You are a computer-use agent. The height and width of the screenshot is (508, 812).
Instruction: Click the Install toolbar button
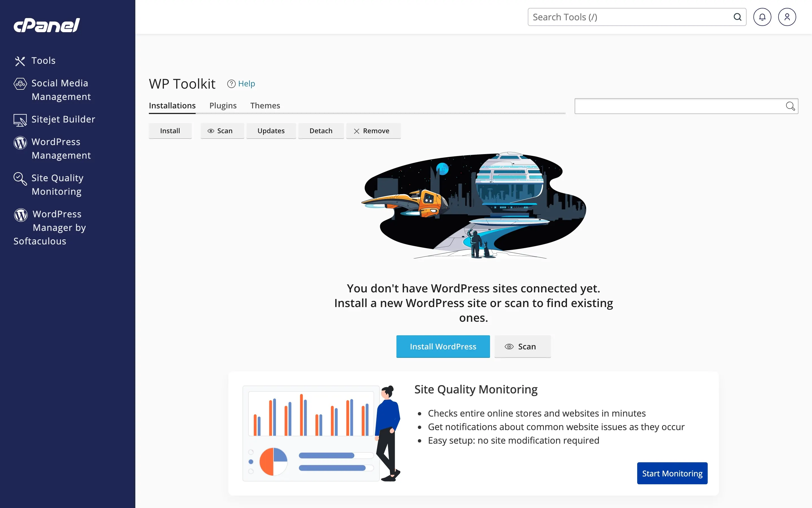coord(170,131)
